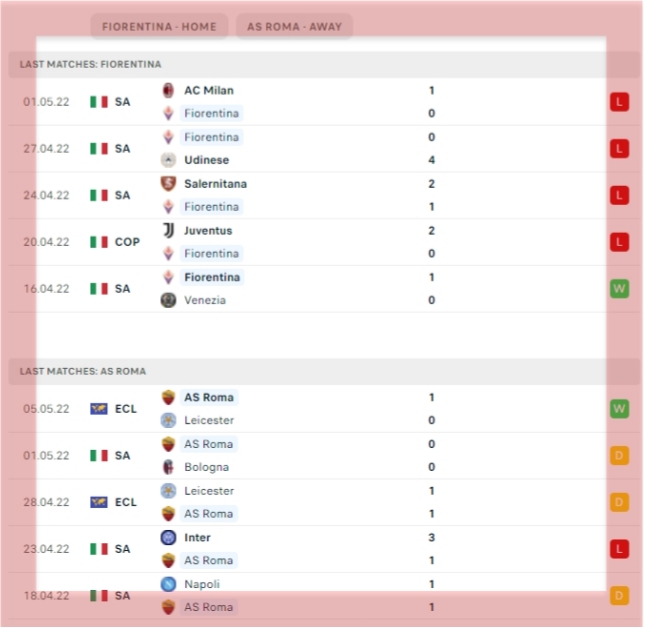Open the Udinese team name link
Image resolution: width=645 pixels, height=628 pixels.
click(x=206, y=160)
